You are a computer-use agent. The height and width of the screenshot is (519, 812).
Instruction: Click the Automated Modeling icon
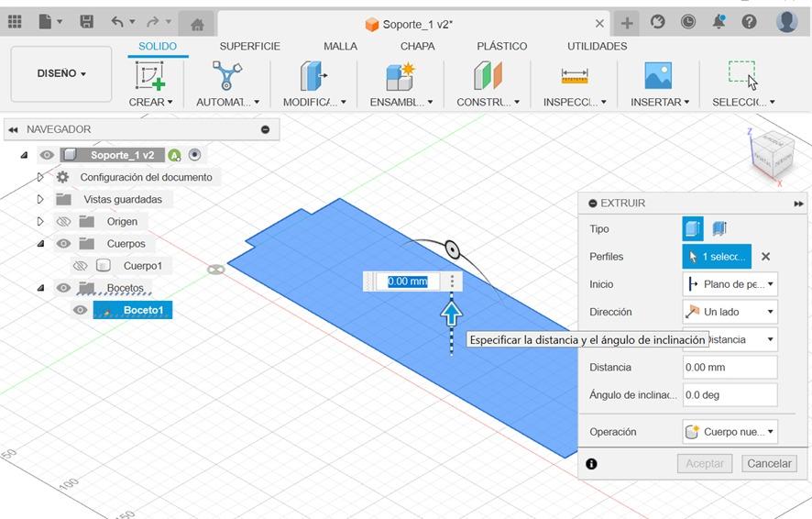click(226, 75)
